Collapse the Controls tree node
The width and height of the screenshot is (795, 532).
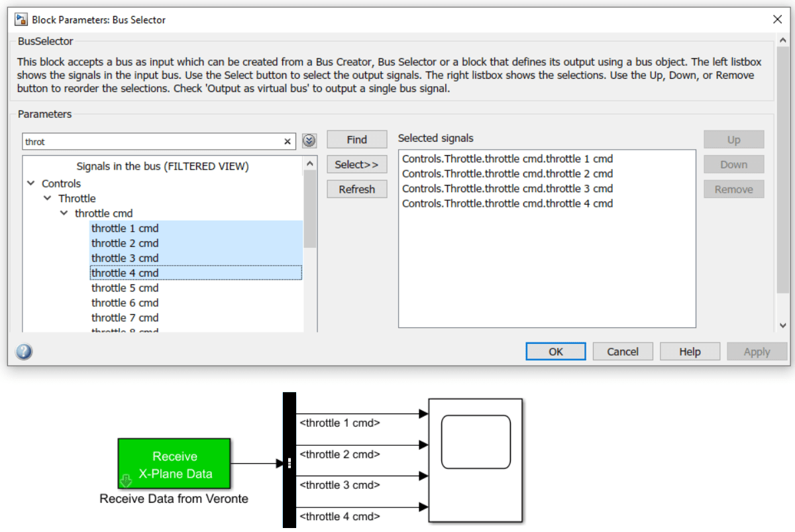30,184
